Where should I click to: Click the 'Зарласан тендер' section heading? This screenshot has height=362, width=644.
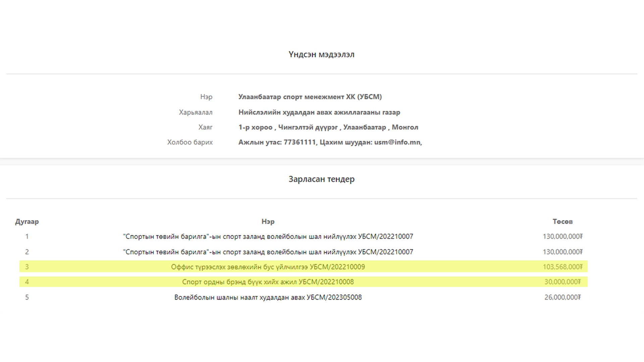[x=321, y=179]
